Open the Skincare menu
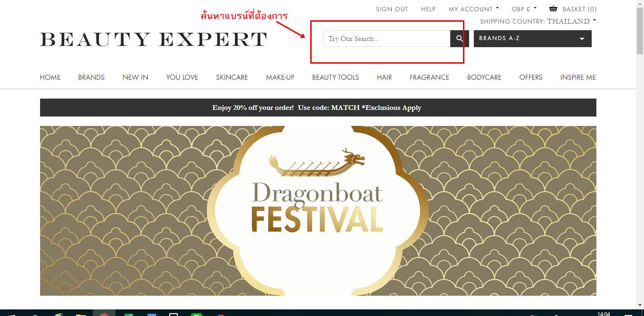644x316 pixels. (x=232, y=77)
